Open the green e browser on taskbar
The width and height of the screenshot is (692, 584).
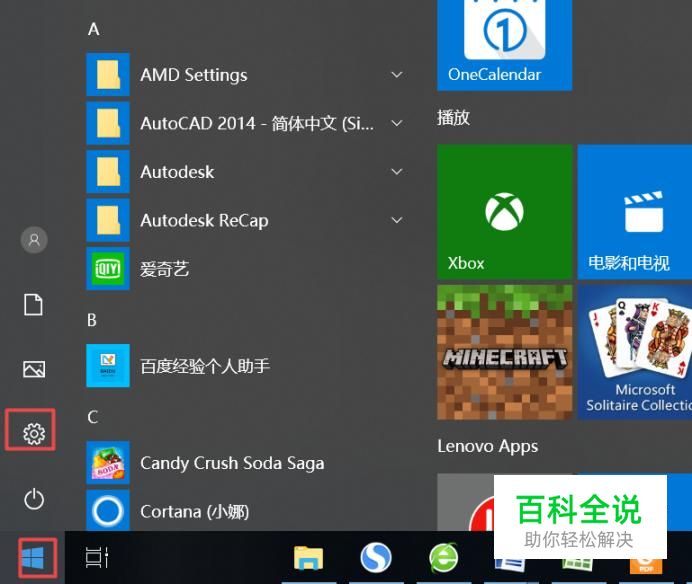tap(444, 558)
